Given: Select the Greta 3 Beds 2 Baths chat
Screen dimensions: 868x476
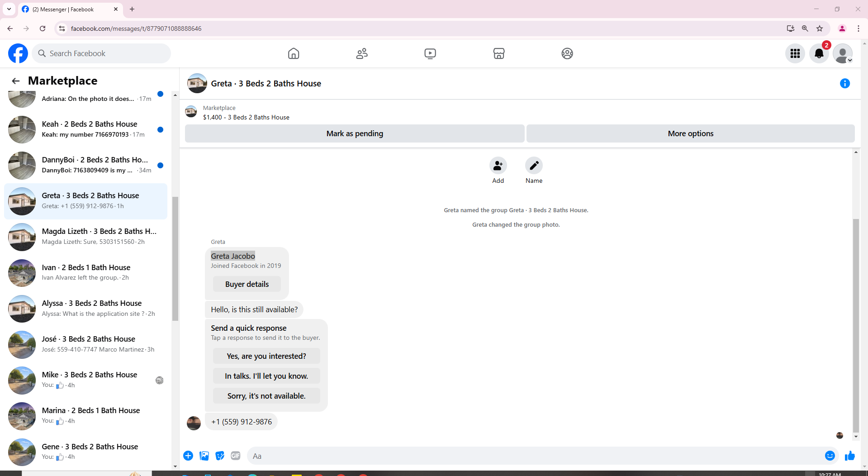Looking at the screenshot, I should coord(86,201).
